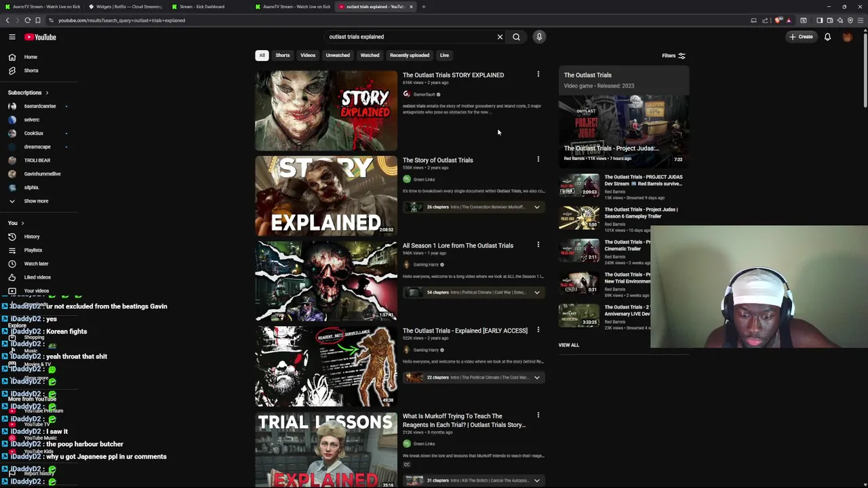This screenshot has width=868, height=488.
Task: Start voice search with the microphone
Action: (539, 37)
